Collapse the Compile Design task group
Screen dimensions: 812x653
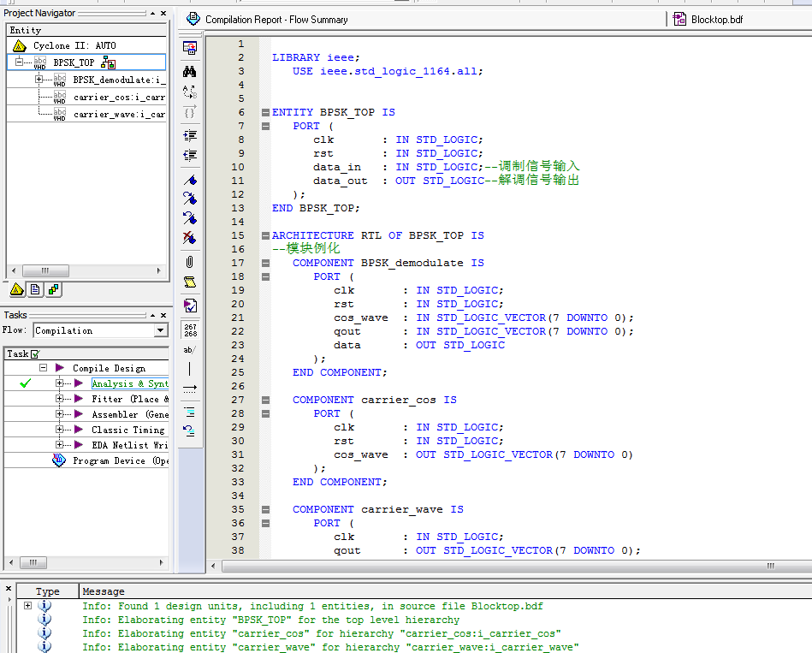click(x=43, y=368)
